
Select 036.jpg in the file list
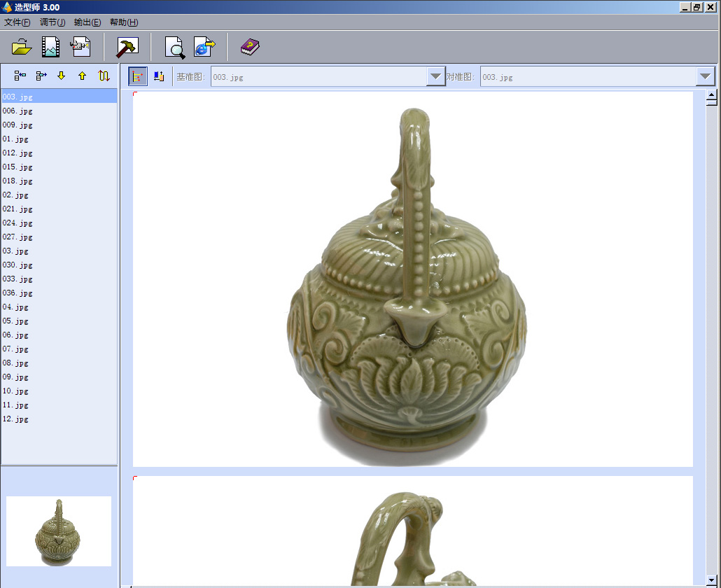59,293
